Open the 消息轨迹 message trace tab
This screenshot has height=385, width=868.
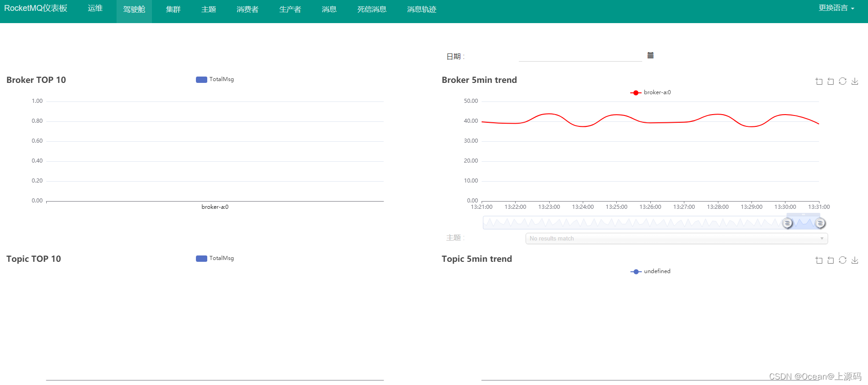point(422,9)
